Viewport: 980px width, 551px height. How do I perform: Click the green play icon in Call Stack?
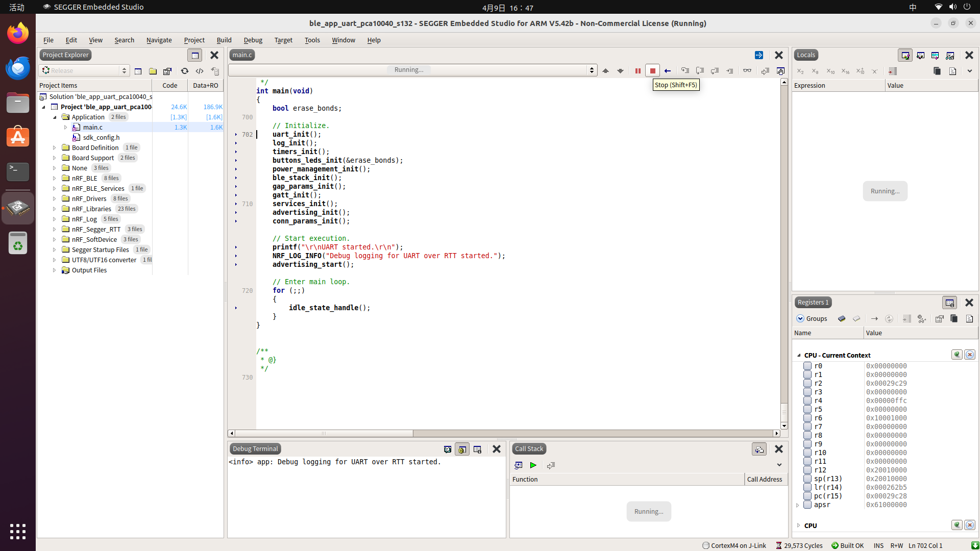click(533, 465)
